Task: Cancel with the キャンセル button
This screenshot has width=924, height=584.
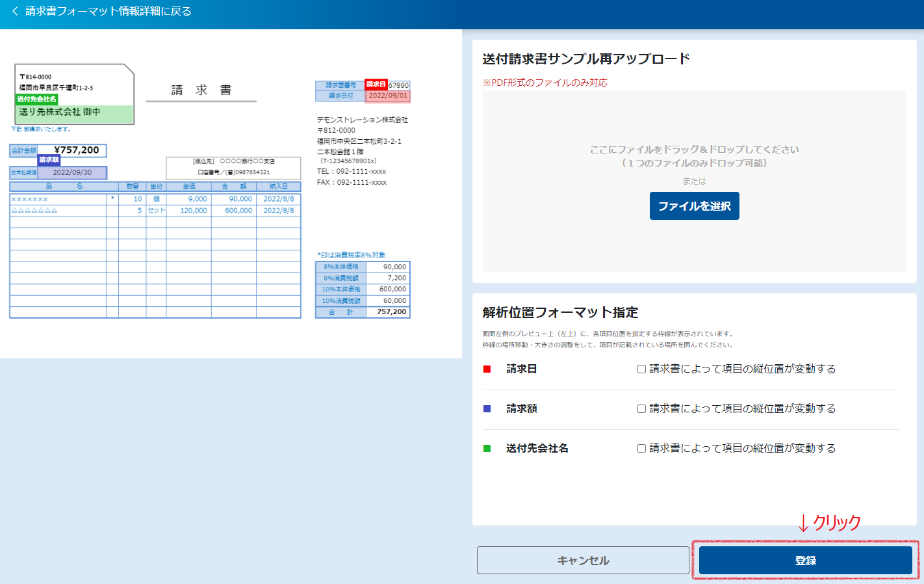Action: coord(583,560)
